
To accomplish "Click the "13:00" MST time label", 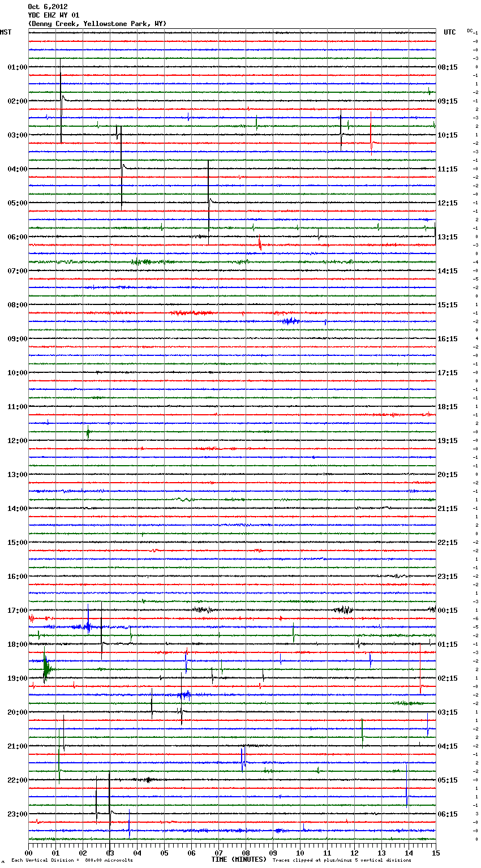I will (x=17, y=475).
